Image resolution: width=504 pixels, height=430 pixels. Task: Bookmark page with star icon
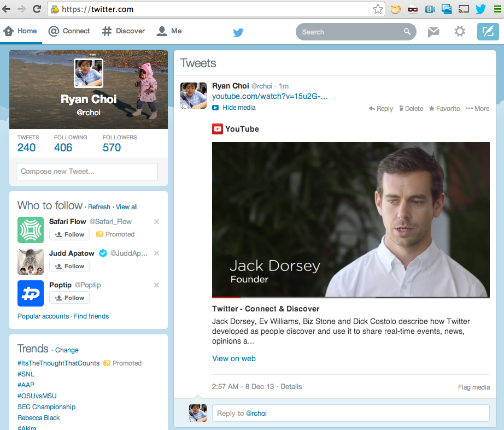378,9
